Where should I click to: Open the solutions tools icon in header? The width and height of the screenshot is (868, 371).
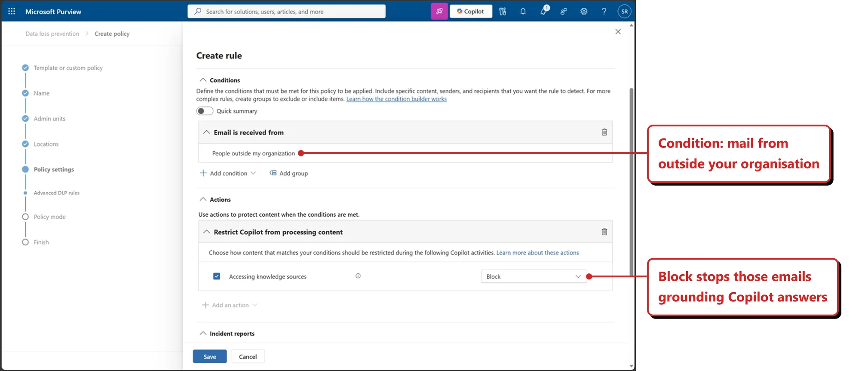pyautogui.click(x=503, y=12)
